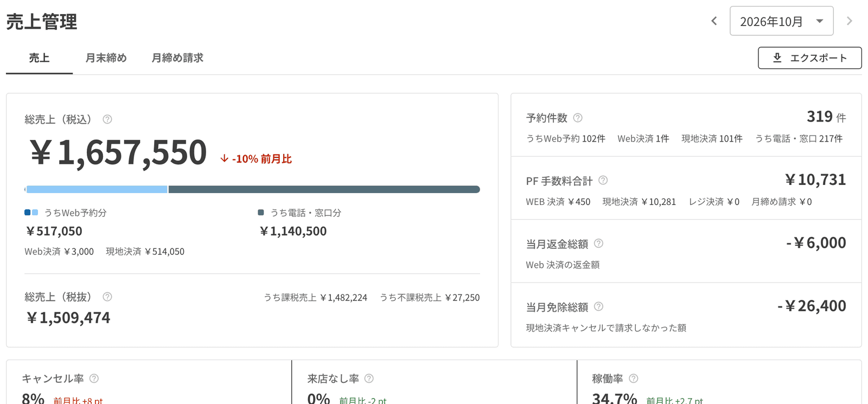Show help icon beside 稼働率
This screenshot has height=404, width=868.
(x=633, y=379)
